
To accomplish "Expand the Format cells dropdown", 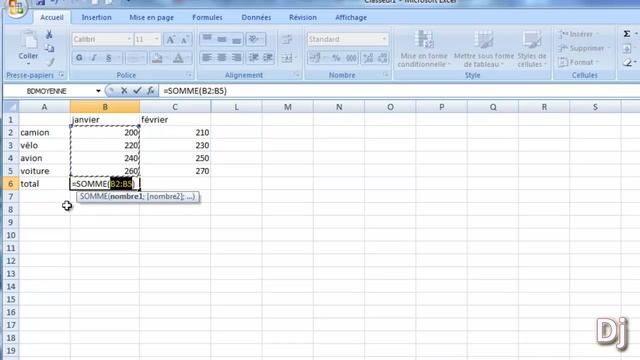I will (x=597, y=62).
